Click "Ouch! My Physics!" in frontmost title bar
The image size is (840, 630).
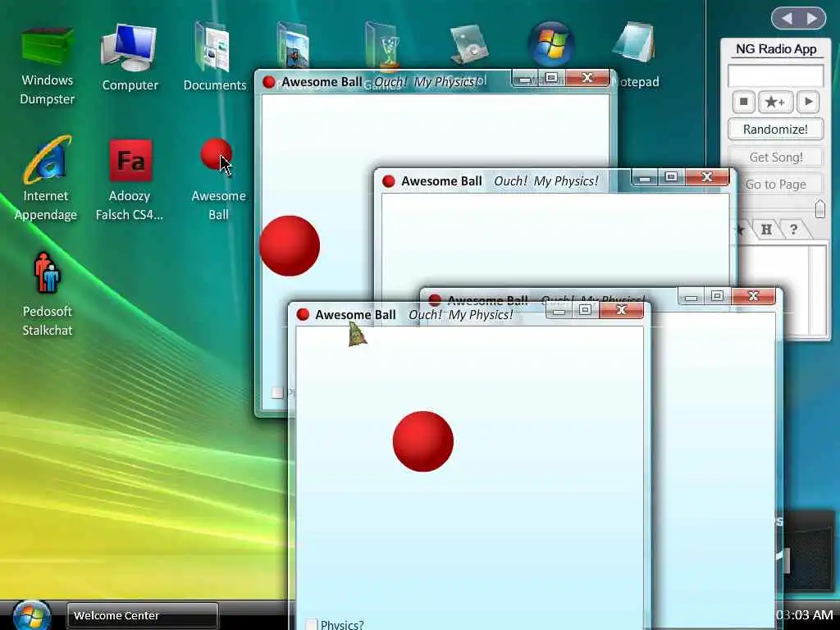click(x=461, y=314)
